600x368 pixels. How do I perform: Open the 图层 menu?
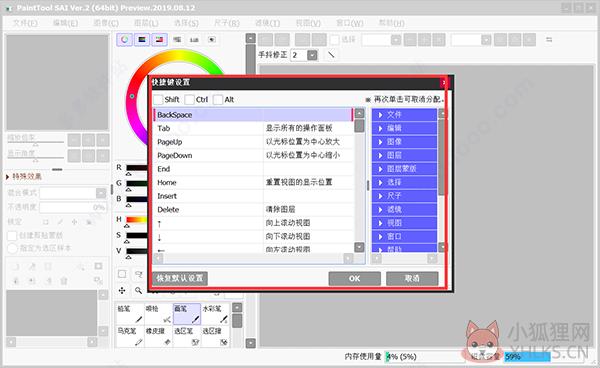coord(146,23)
